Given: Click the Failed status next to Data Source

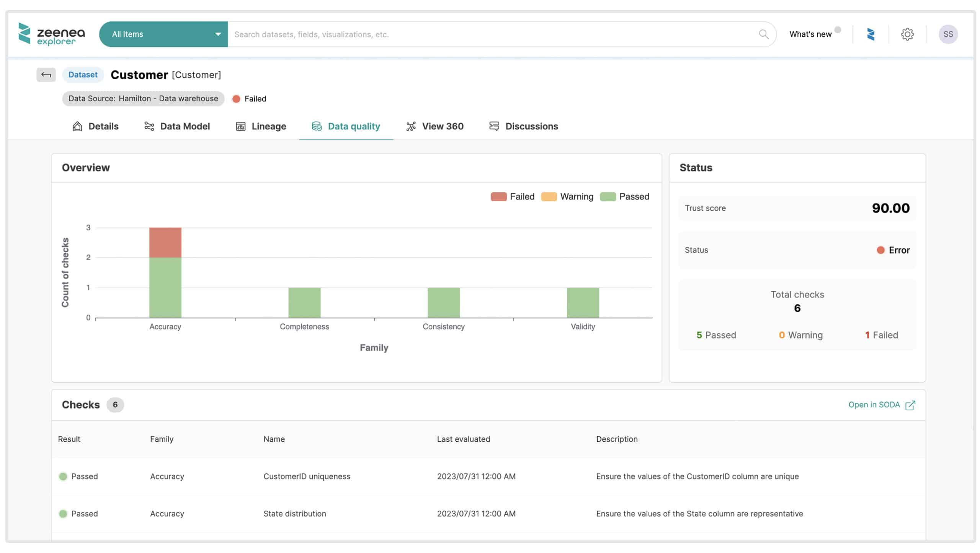Looking at the screenshot, I should (x=249, y=99).
